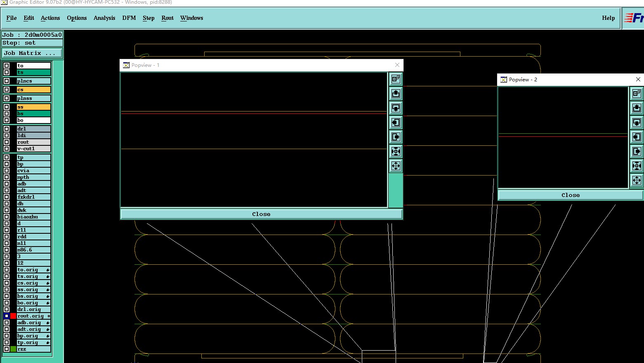Click hand icon on cs.orig layer

tap(48, 283)
